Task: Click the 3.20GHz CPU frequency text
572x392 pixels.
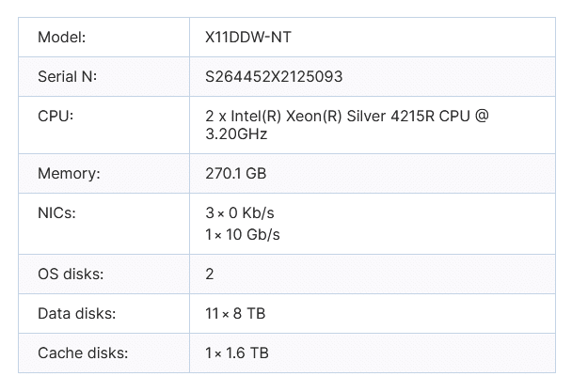Action: click(236, 134)
